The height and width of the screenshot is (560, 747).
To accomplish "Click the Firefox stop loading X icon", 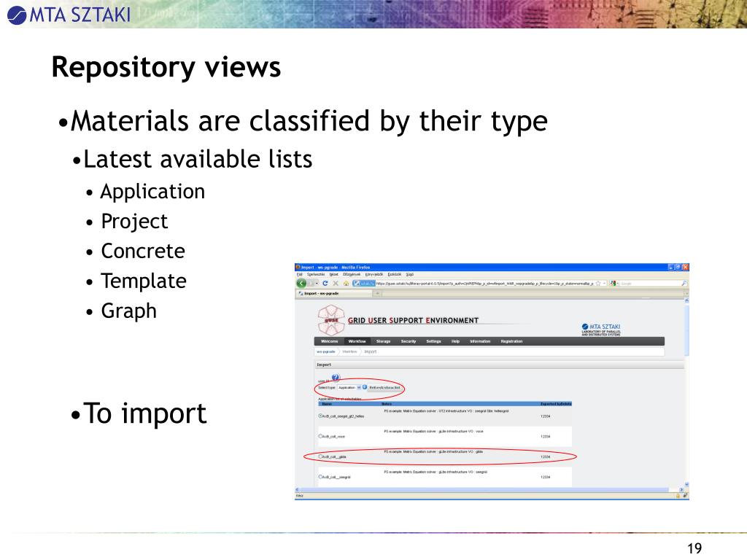I will (x=336, y=284).
